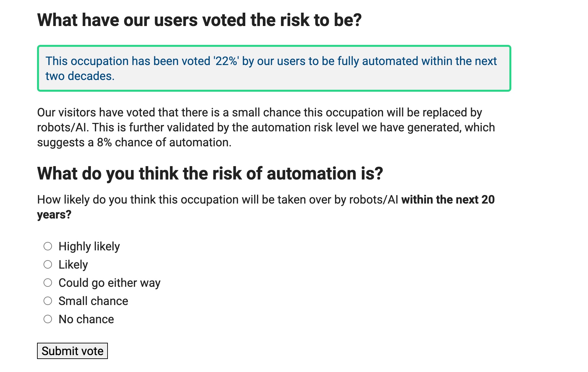
Task: Click the bold 'within the next 20' text
Action: pos(448,200)
